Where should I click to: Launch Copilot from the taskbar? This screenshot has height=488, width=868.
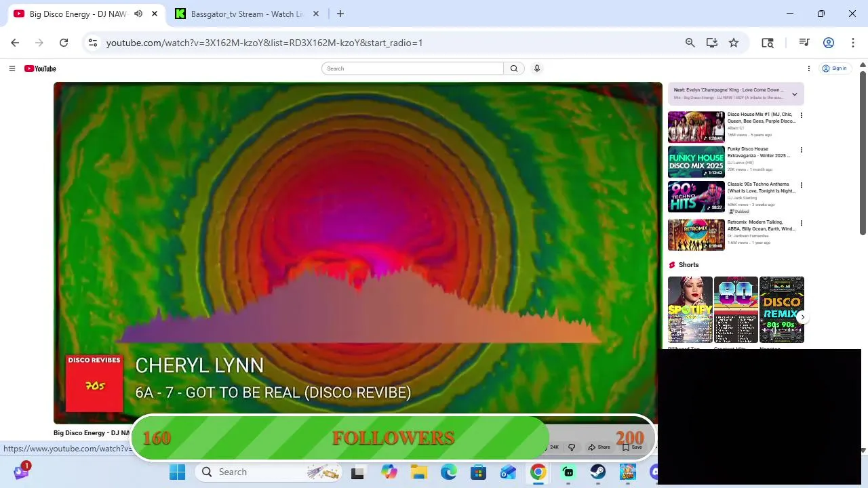tap(389, 472)
